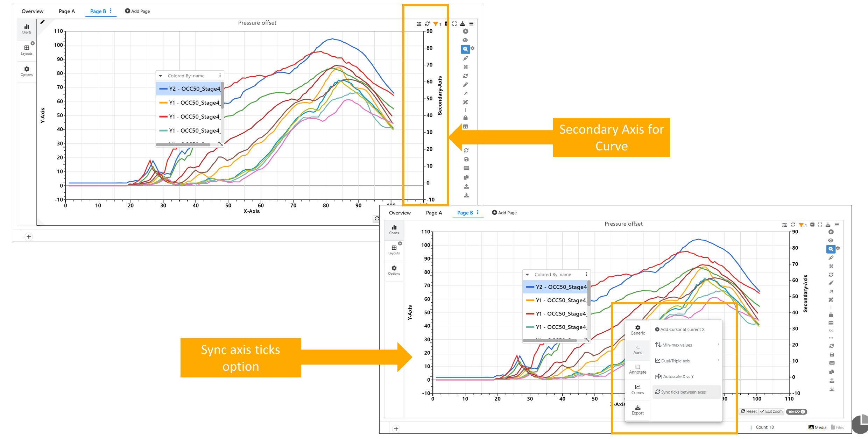The height and width of the screenshot is (439, 868).
Task: Open the hamburger menu in lower chart header
Action: point(837,225)
